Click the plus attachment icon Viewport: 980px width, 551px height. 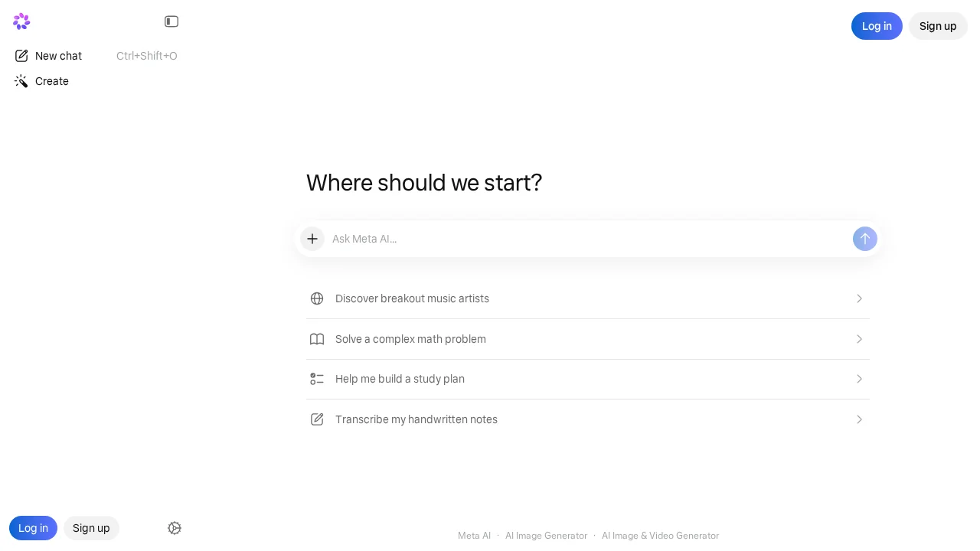click(312, 239)
